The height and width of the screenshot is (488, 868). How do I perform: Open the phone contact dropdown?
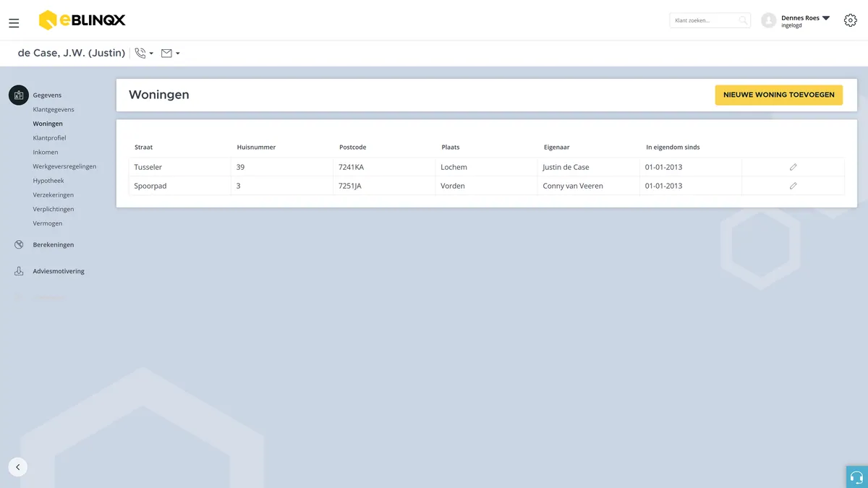click(x=144, y=53)
